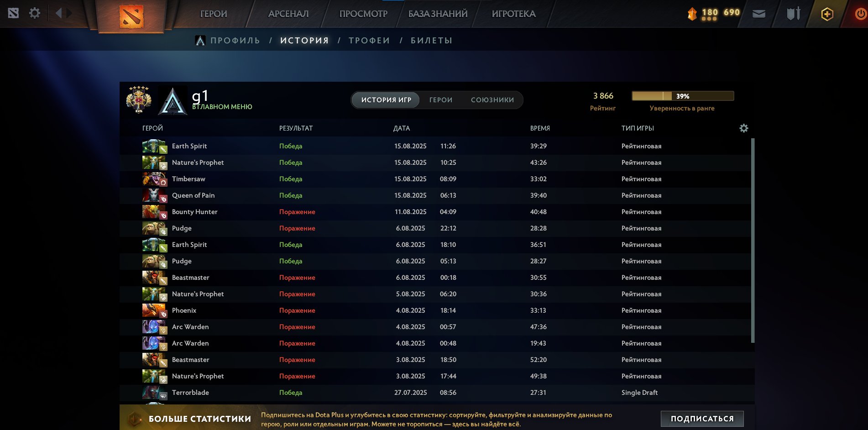Switch results view to ГЕРОИ tab

pyautogui.click(x=440, y=100)
